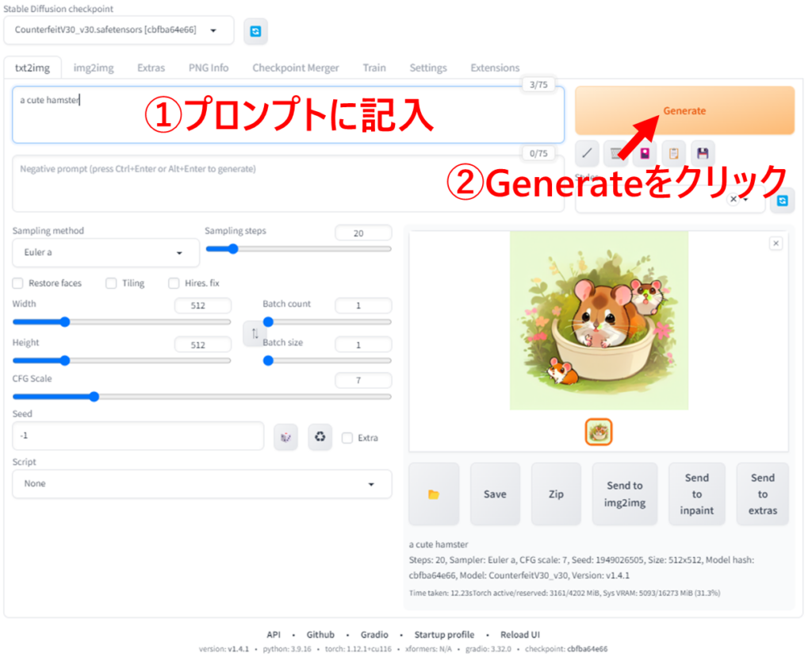The image size is (812, 661).
Task: Click the dice icon to randomize seed
Action: pos(285,436)
